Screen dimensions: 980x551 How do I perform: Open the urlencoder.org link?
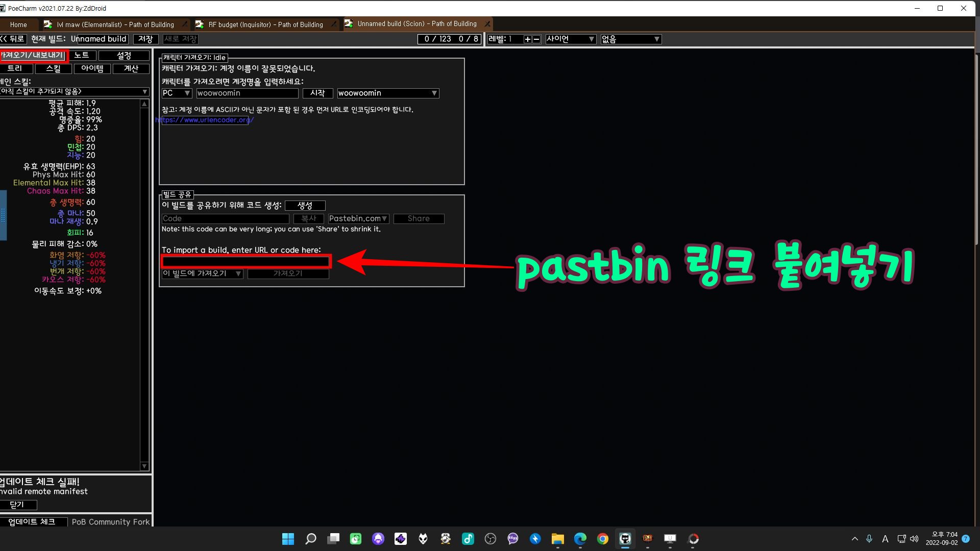(205, 120)
